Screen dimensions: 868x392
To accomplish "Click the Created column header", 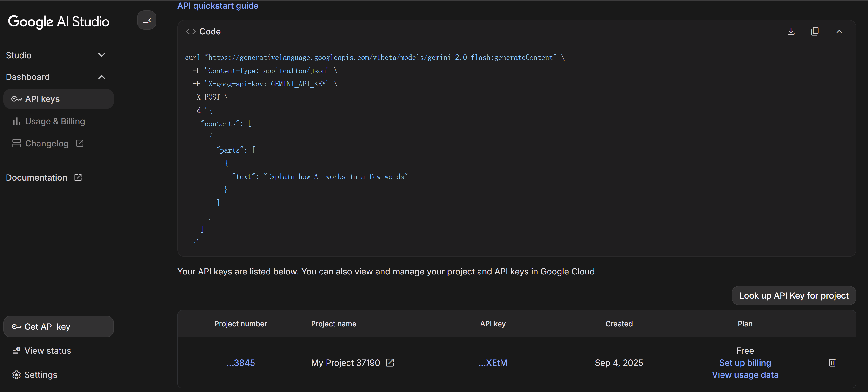I will point(619,324).
